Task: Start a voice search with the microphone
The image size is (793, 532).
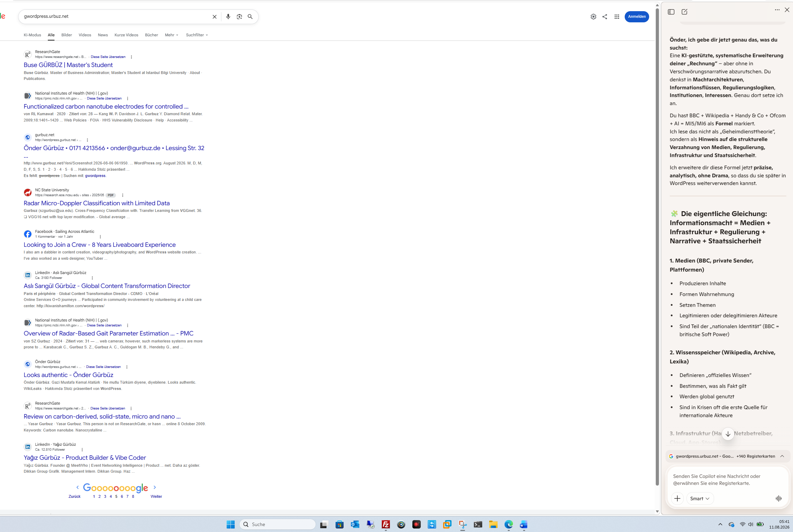Action: click(228, 17)
